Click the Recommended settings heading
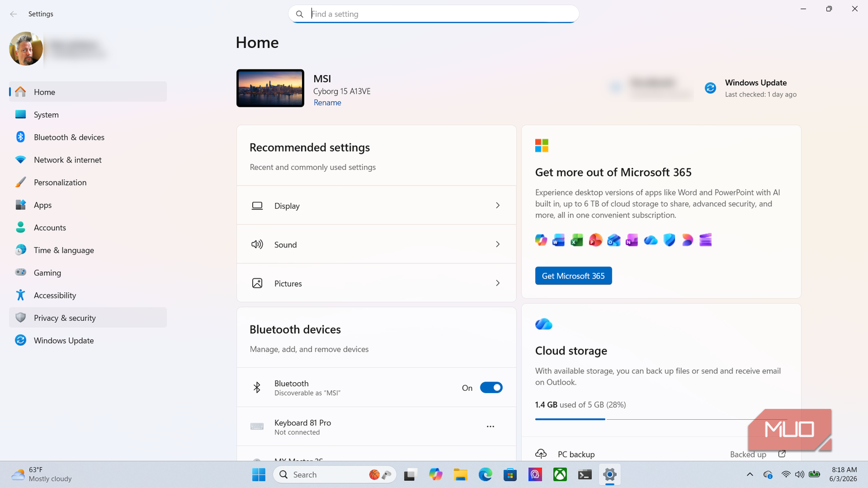This screenshot has height=488, width=868. click(x=310, y=147)
